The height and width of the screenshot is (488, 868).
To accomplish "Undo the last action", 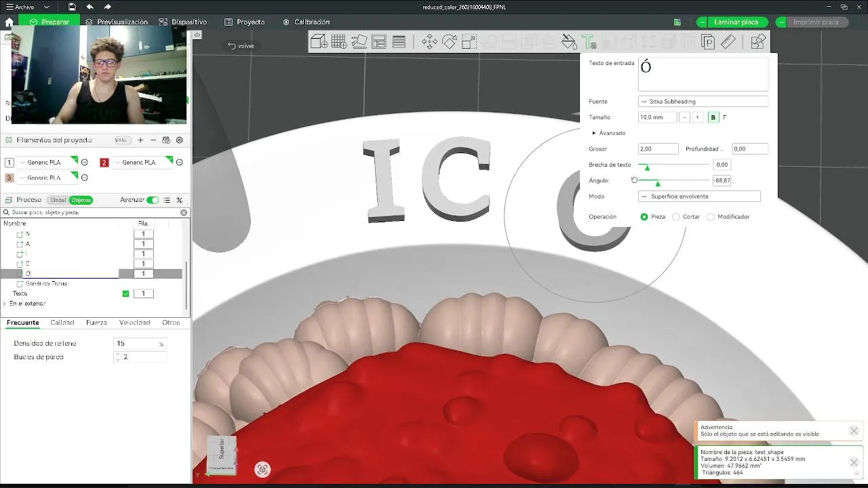I will 90,7.
